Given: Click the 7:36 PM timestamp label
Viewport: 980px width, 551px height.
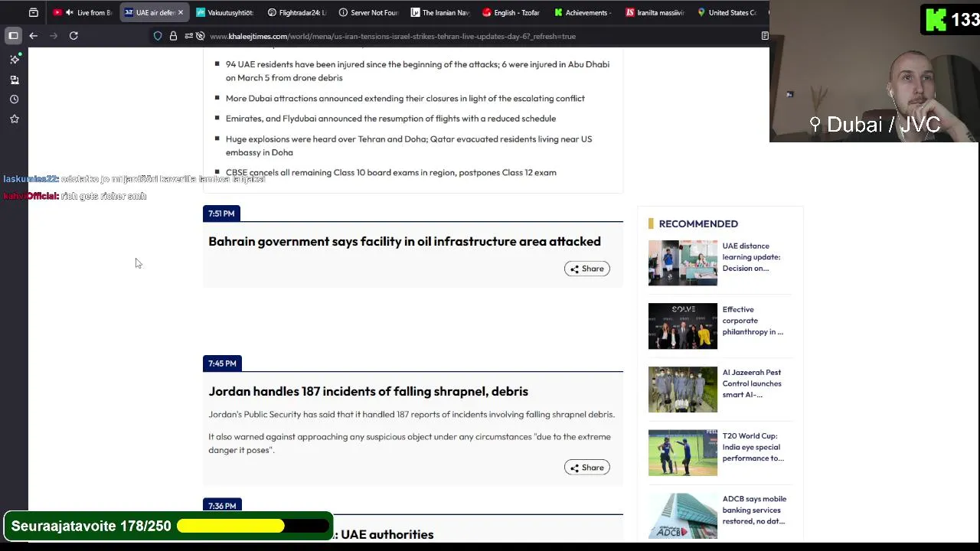Looking at the screenshot, I should pos(222,506).
